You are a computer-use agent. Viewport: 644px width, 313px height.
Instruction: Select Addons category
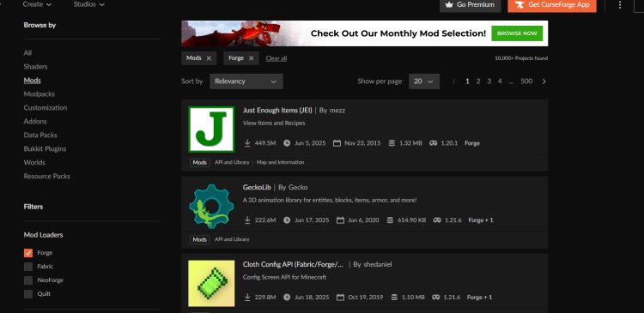click(35, 122)
